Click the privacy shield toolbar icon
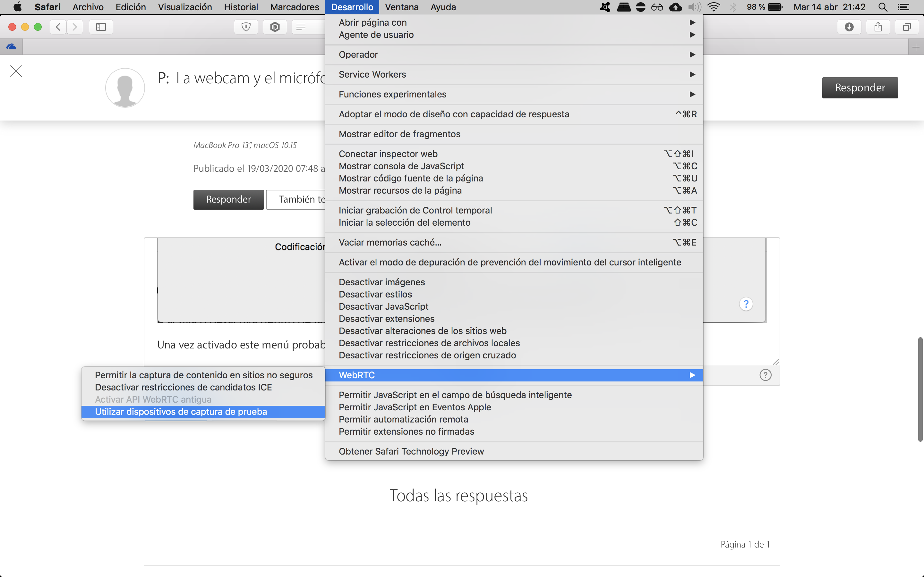The image size is (924, 577). pyautogui.click(x=246, y=27)
